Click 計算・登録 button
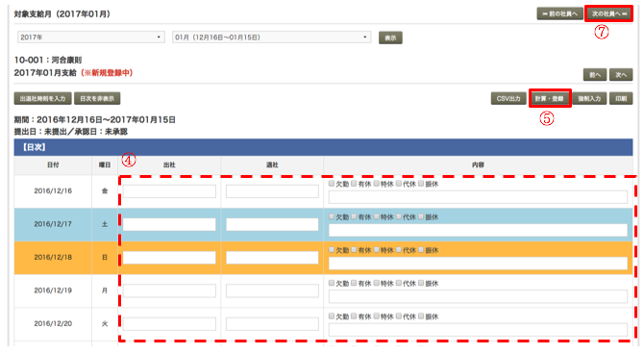The image size is (644, 354). [x=550, y=99]
